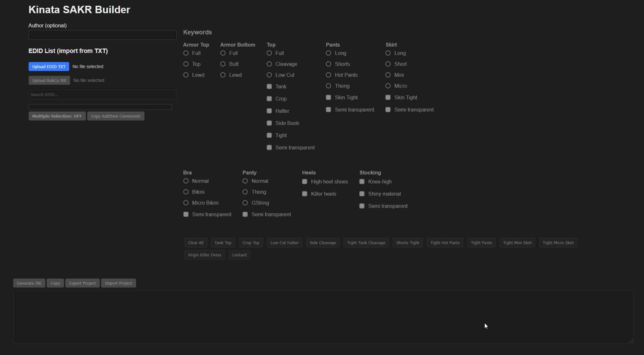644x355 pixels.
Task: Pick Micro under Skirt
Action: click(x=388, y=86)
